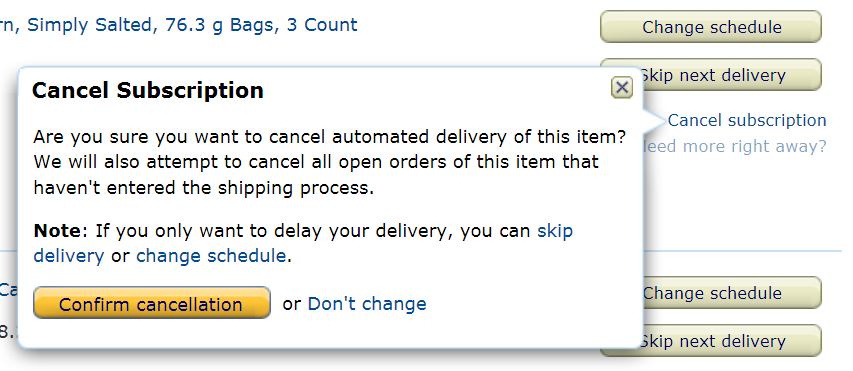This screenshot has height=371, width=853.
Task: Click the upper Skip next delivery button
Action: [729, 75]
